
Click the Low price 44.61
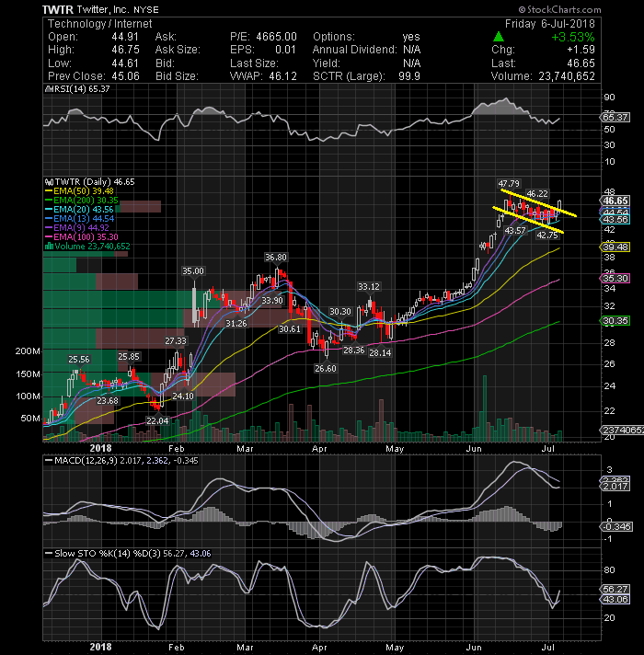(x=125, y=63)
